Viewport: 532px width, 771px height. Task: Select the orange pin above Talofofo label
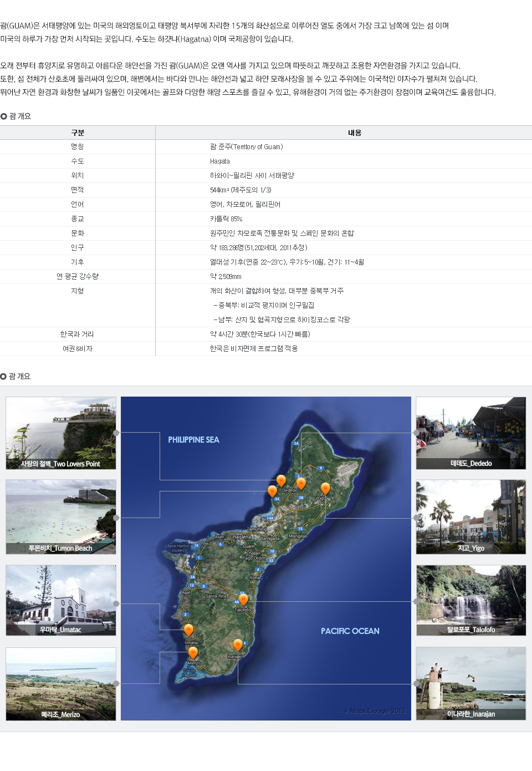point(243,599)
